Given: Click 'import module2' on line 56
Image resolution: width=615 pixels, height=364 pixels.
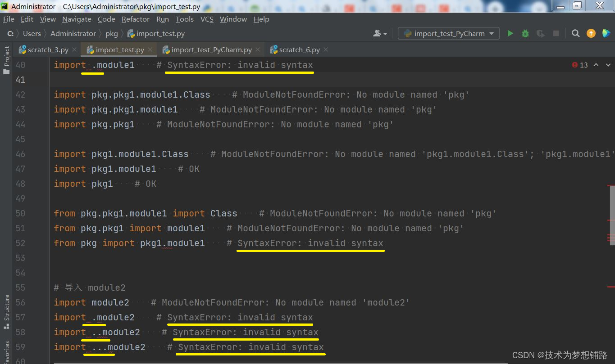Looking at the screenshot, I should tap(91, 302).
